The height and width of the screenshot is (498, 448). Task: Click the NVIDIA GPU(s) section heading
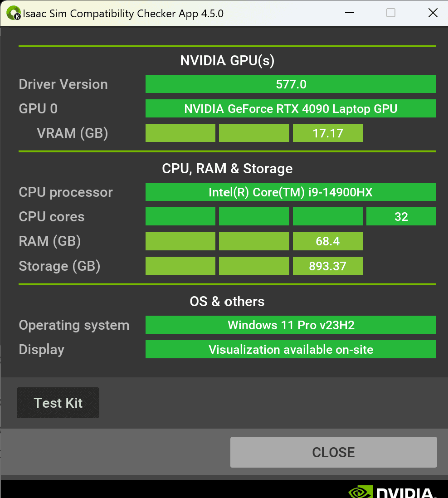pyautogui.click(x=227, y=60)
